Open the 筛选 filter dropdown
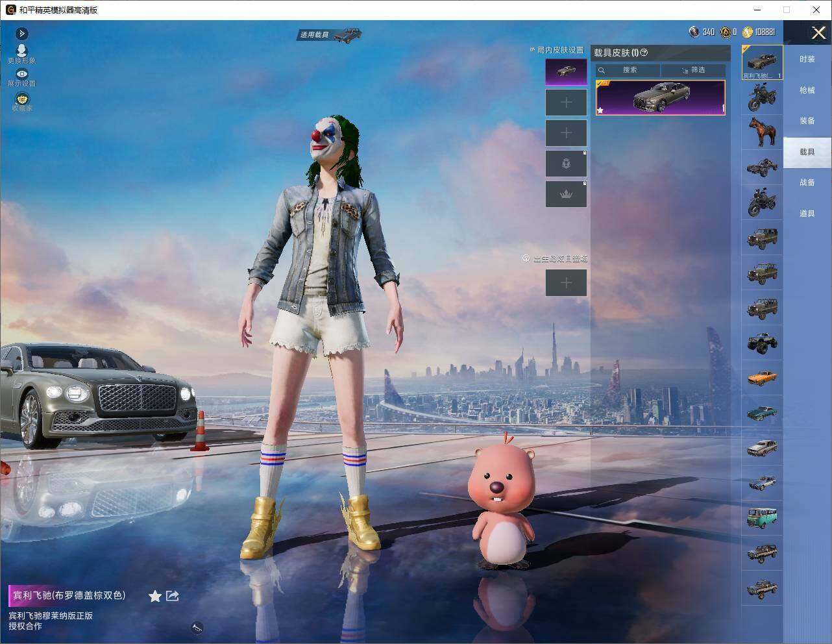Viewport: 832px width, 644px height. tap(693, 70)
